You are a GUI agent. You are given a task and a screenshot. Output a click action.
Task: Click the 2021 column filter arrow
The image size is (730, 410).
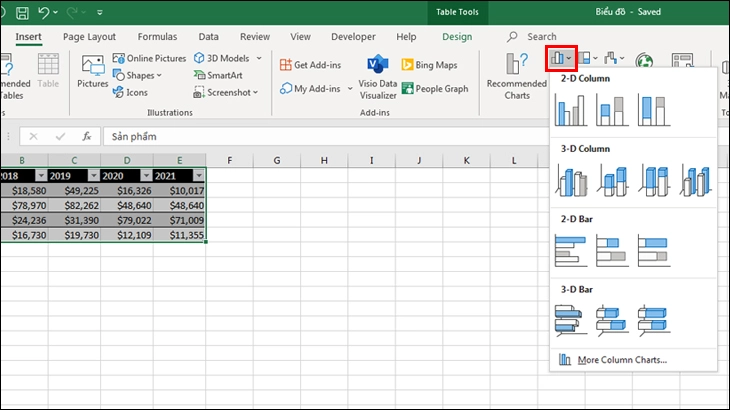pos(198,175)
